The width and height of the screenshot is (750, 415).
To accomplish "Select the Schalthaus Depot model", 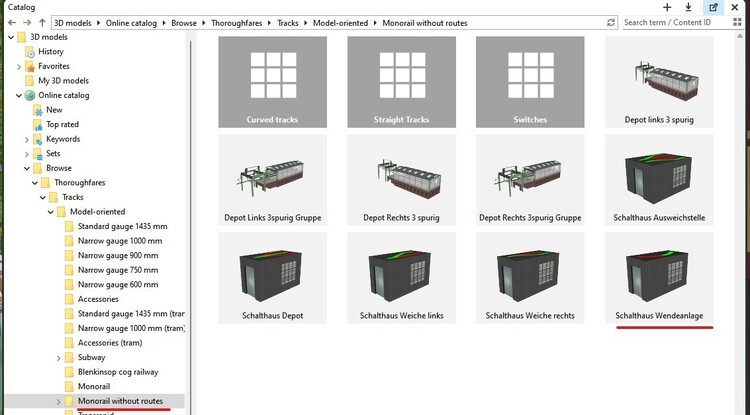I will (x=273, y=278).
